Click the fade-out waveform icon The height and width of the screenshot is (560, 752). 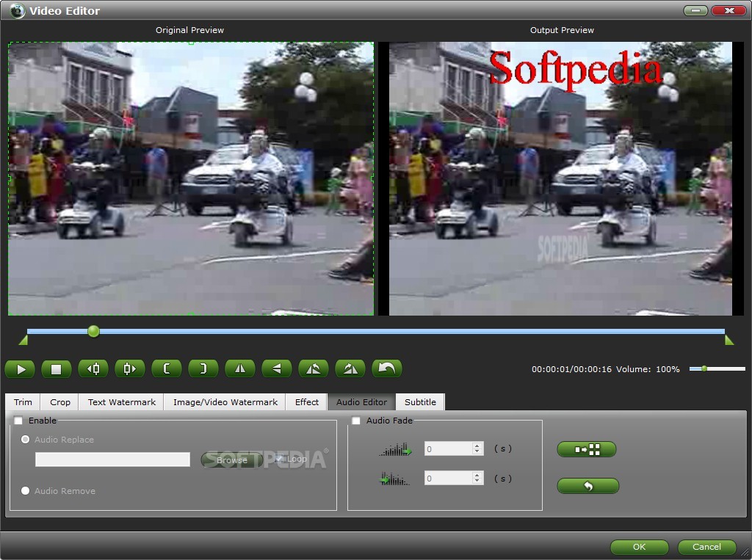pos(394,479)
